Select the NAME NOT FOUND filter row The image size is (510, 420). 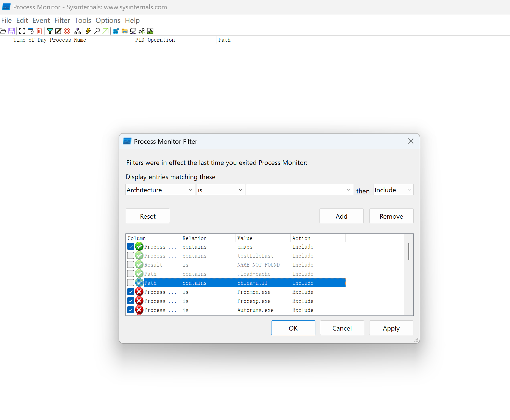click(258, 265)
